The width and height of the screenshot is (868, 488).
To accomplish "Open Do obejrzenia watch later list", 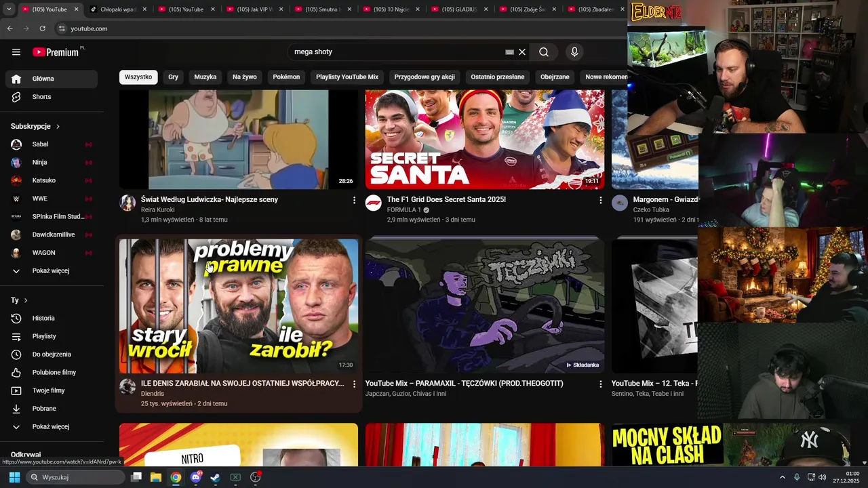I will (52, 354).
